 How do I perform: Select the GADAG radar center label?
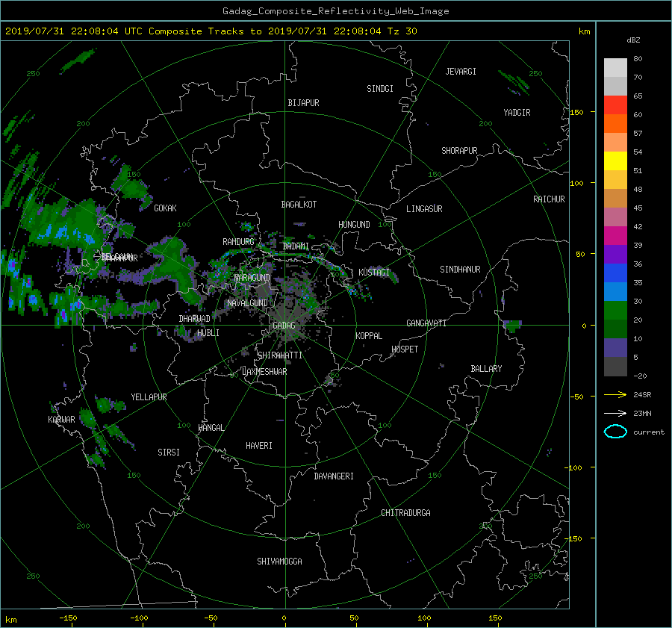tap(284, 326)
